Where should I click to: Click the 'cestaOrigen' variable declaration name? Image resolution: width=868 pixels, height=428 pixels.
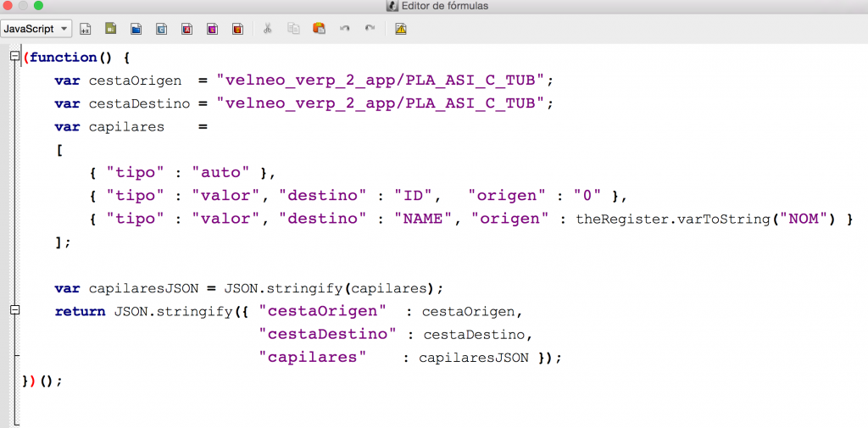click(x=135, y=81)
